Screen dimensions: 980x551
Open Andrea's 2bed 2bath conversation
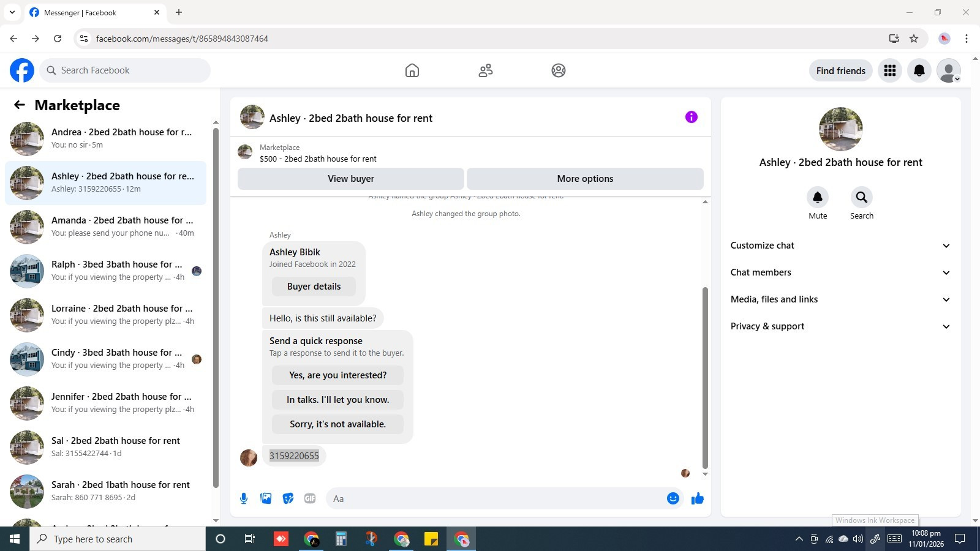[105, 139]
